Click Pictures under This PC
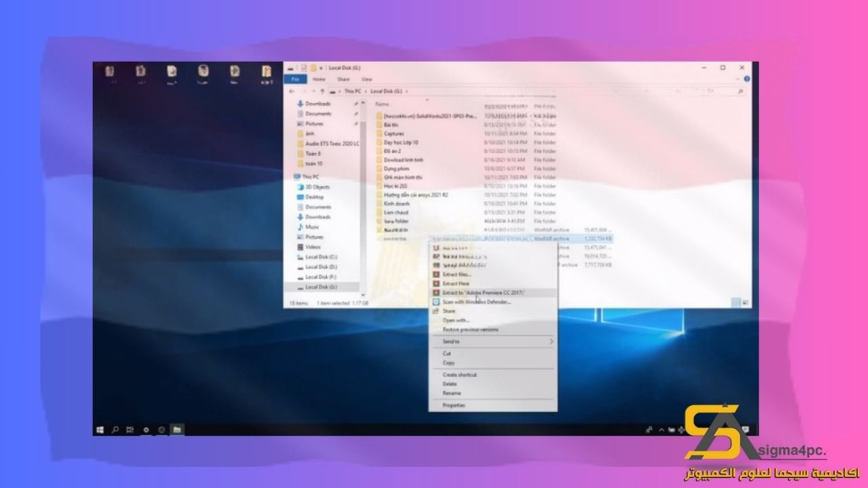Viewport: 868px width, 488px height. click(314, 237)
